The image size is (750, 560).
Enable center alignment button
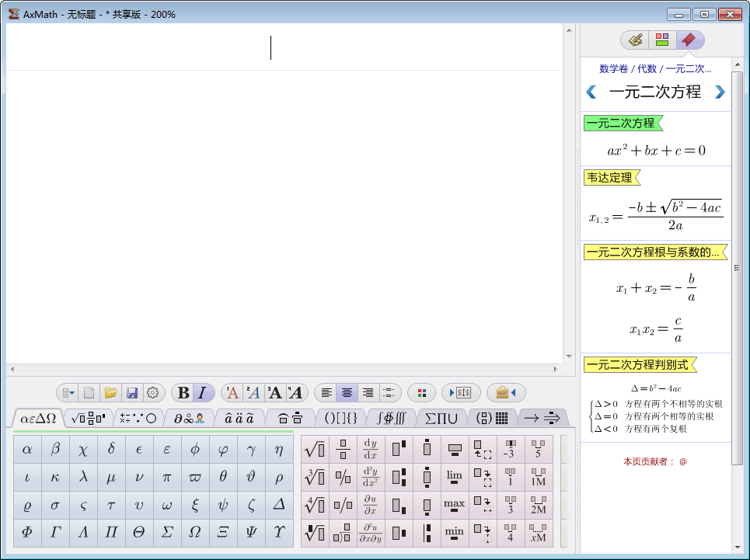pos(347,393)
